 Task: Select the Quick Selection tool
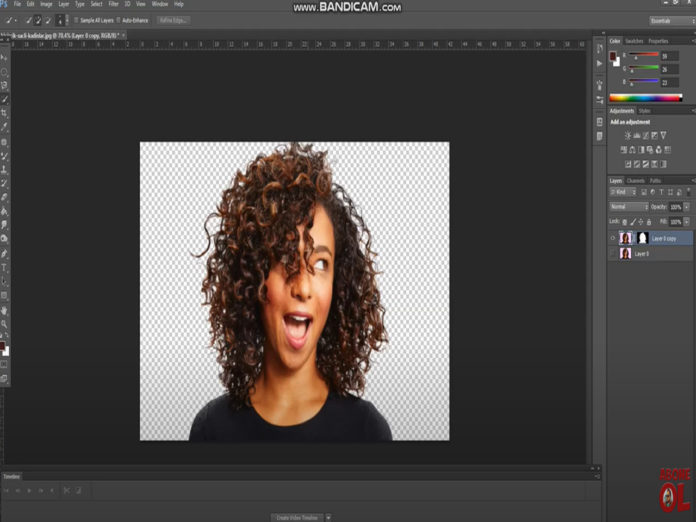pyautogui.click(x=5, y=100)
